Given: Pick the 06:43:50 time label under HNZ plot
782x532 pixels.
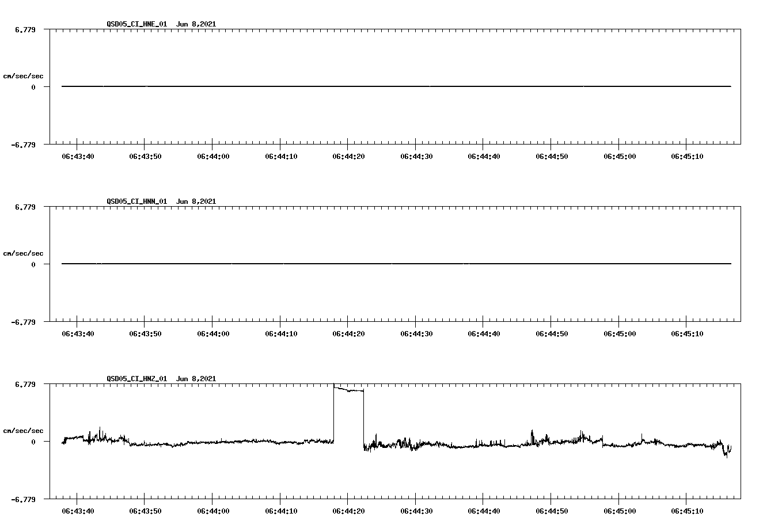Looking at the screenshot, I should tap(145, 511).
